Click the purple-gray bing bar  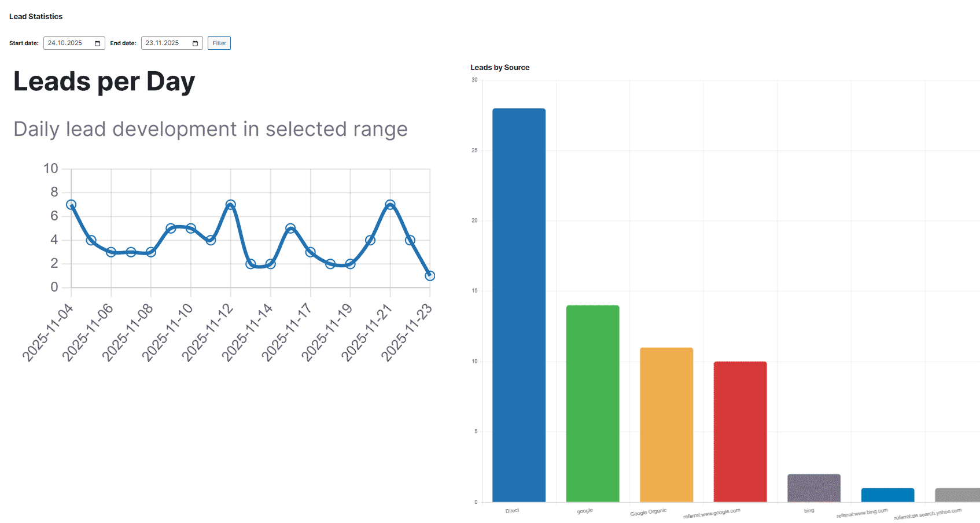click(x=814, y=488)
